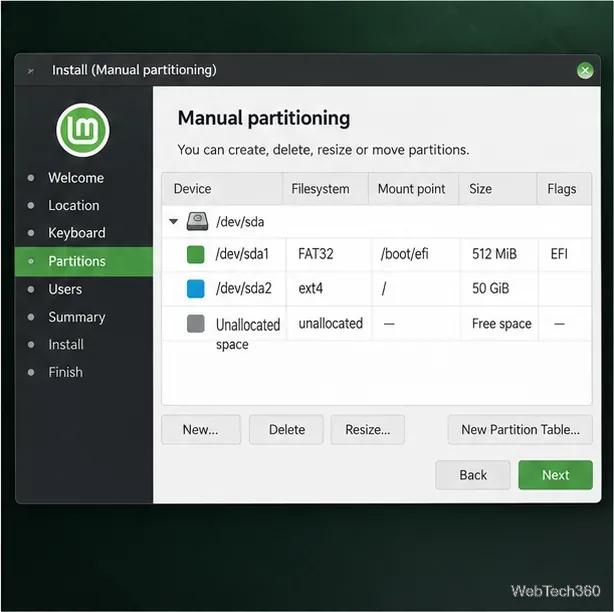Go to the Install step in sidebar
Image resolution: width=614 pixels, height=612 pixels.
tap(66, 345)
